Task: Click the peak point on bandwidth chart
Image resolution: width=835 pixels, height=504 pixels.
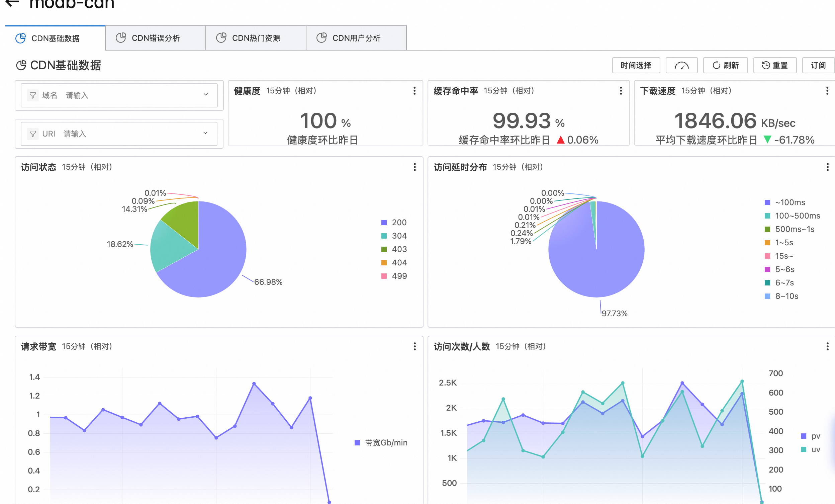Action: tap(254, 384)
